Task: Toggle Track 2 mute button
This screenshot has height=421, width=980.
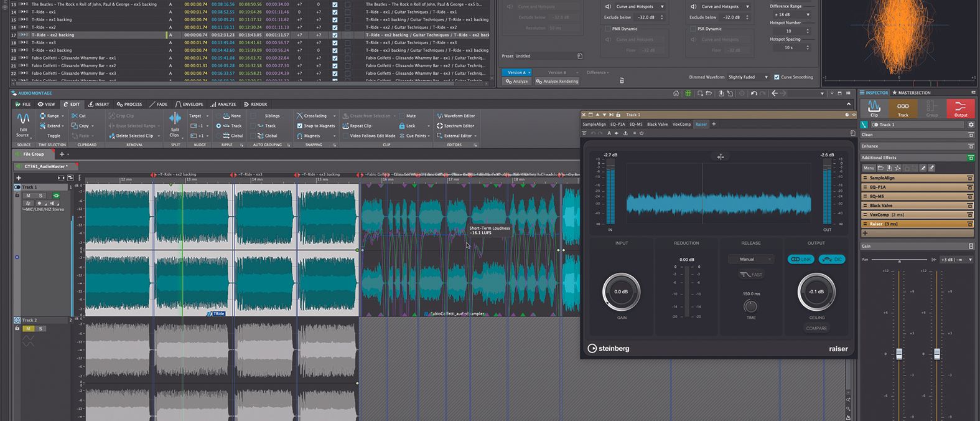Action: coord(28,328)
